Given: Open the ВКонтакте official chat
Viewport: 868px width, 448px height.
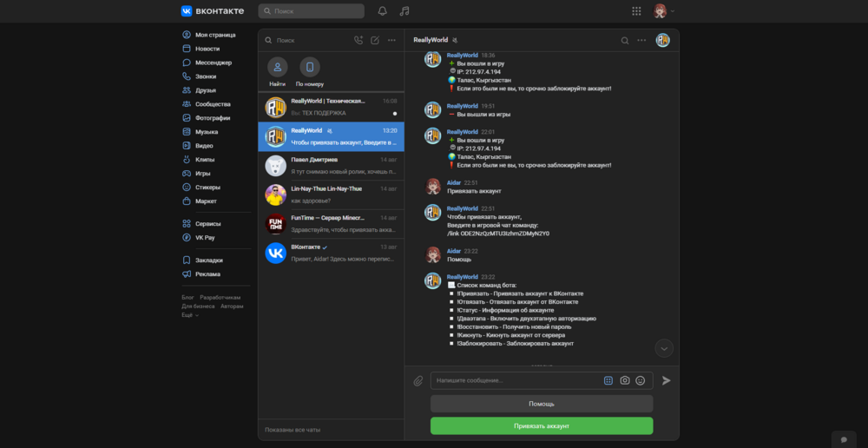Looking at the screenshot, I should [x=331, y=253].
